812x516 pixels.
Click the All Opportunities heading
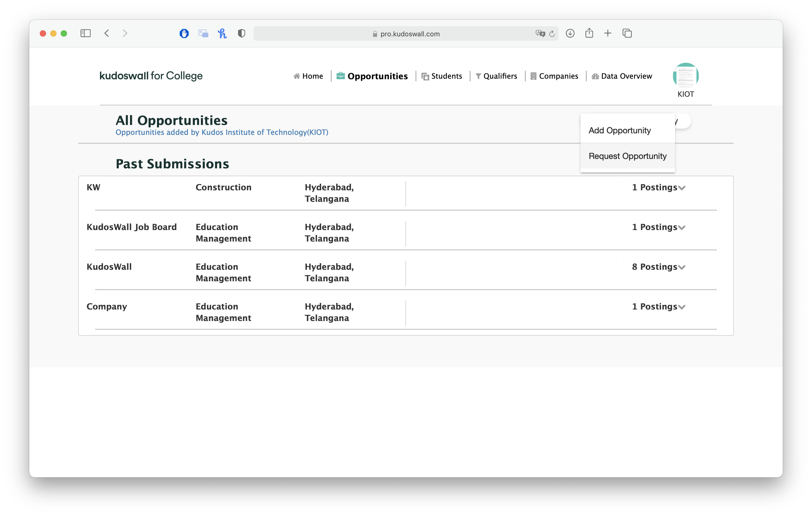coord(172,120)
